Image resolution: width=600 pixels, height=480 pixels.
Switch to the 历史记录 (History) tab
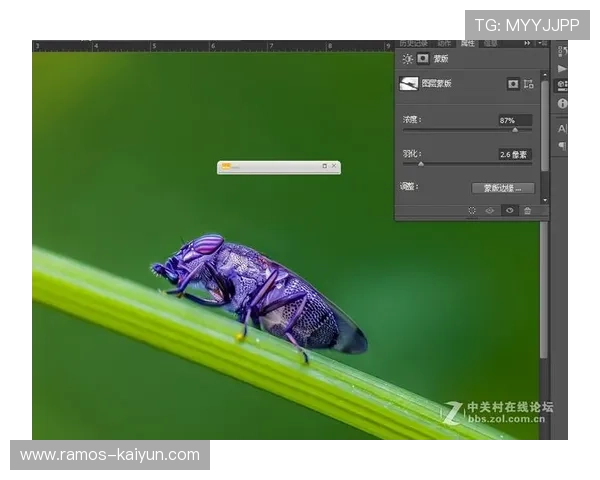(x=413, y=44)
